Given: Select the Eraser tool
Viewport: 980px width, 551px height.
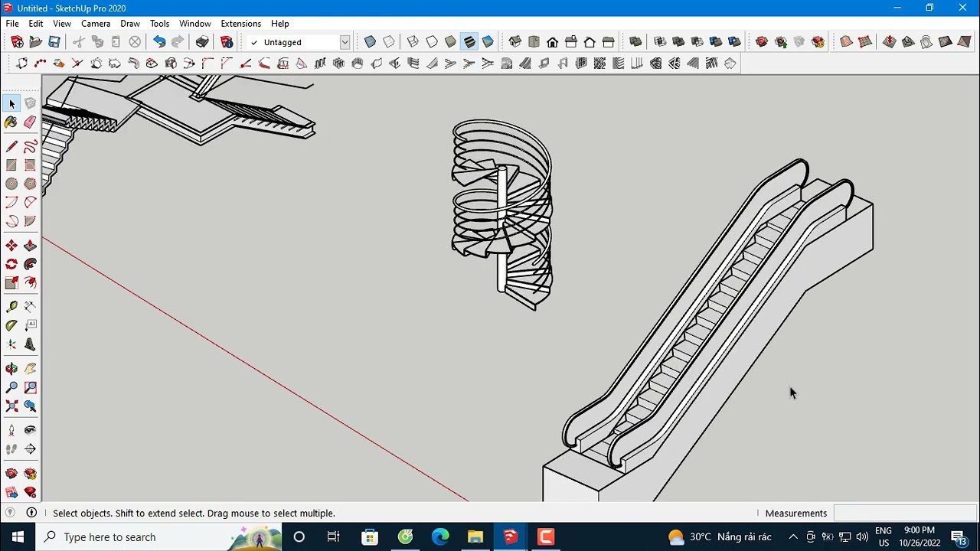Looking at the screenshot, I should tap(30, 122).
